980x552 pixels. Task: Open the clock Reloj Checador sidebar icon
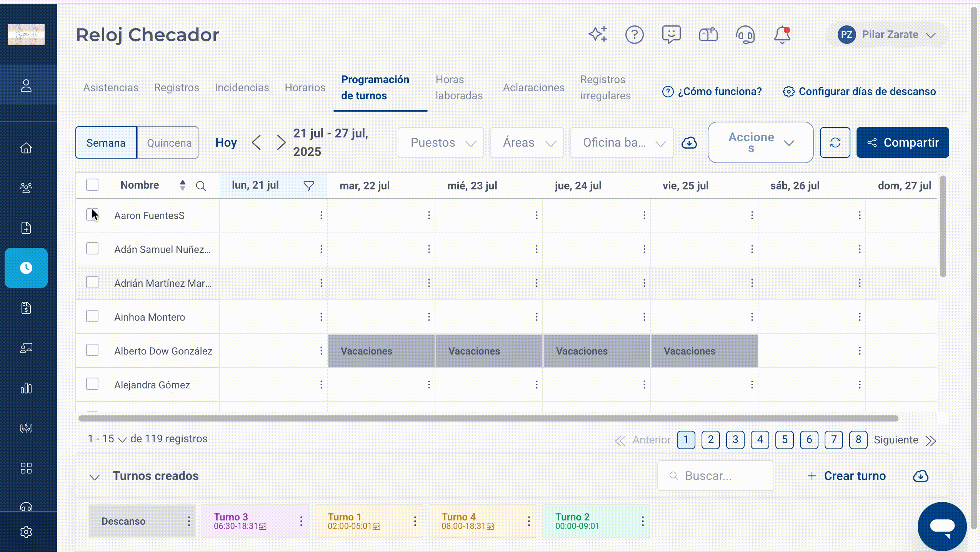point(26,268)
